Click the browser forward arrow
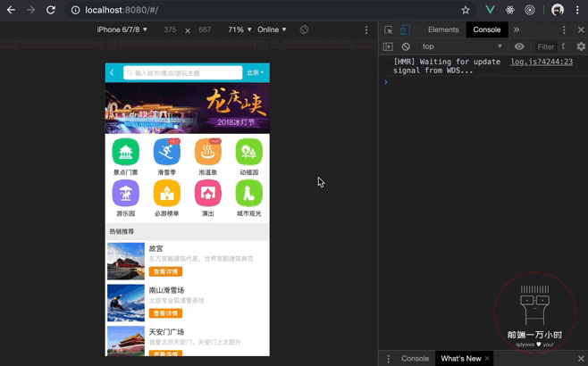The image size is (588, 366). 30,10
